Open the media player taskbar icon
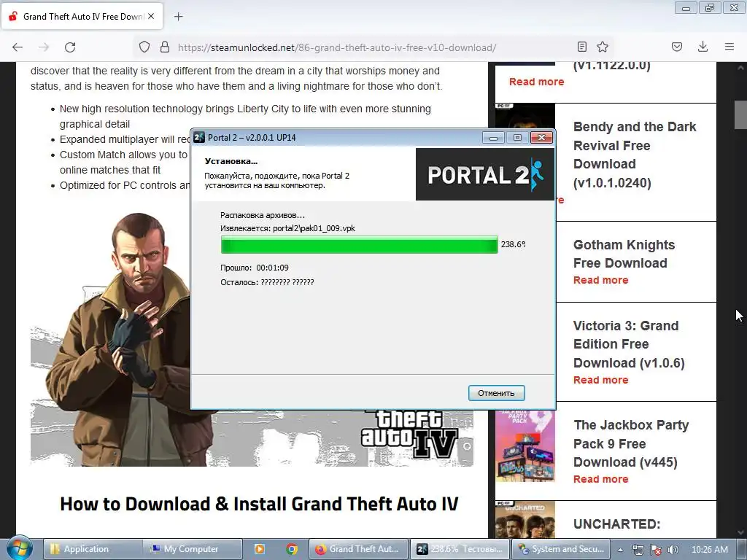This screenshot has height=560, width=747. [260, 549]
